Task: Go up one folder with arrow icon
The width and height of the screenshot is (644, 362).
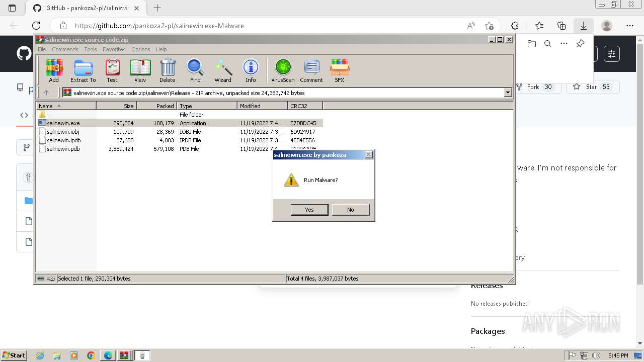Action: [46, 93]
